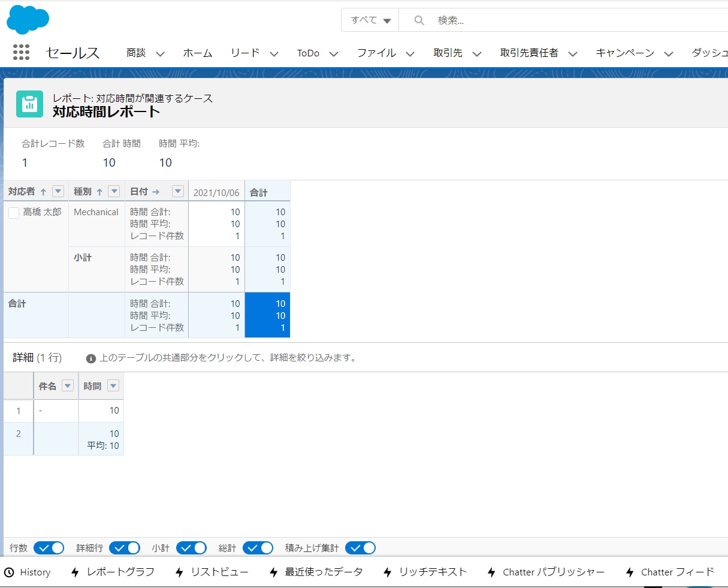Viewport: 728px width, 588px height.
Task: Sort by 対応者 using the up arrow
Action: [x=43, y=192]
